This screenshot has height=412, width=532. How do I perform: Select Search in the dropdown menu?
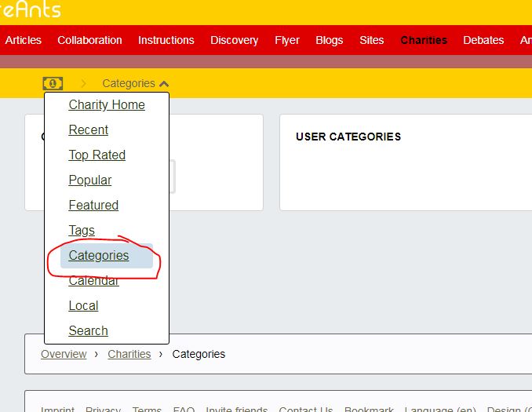(88, 331)
